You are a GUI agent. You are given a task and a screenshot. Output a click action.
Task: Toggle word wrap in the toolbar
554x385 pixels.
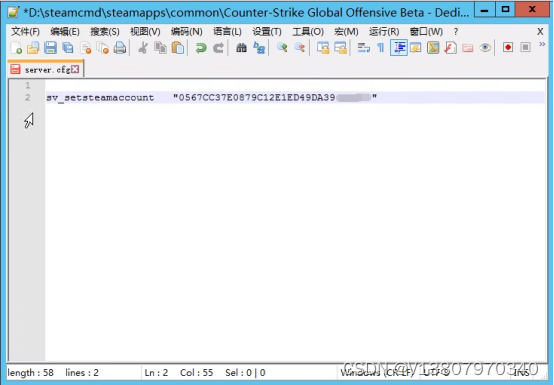(x=364, y=47)
